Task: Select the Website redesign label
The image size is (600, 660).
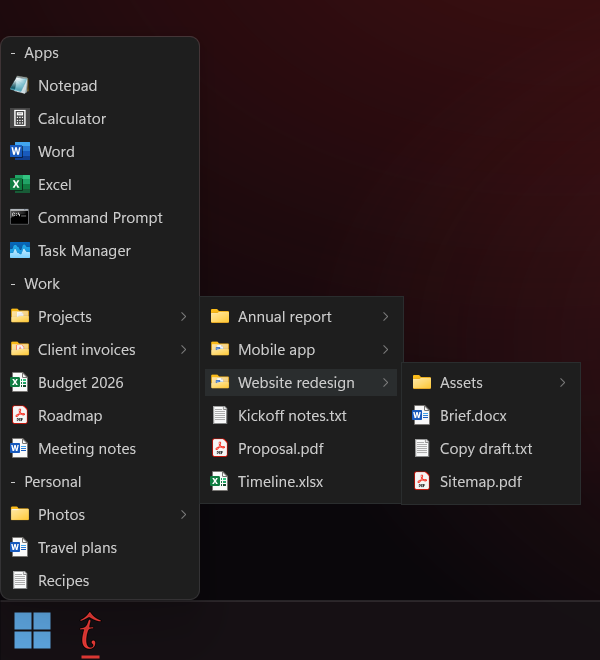Action: tap(296, 383)
